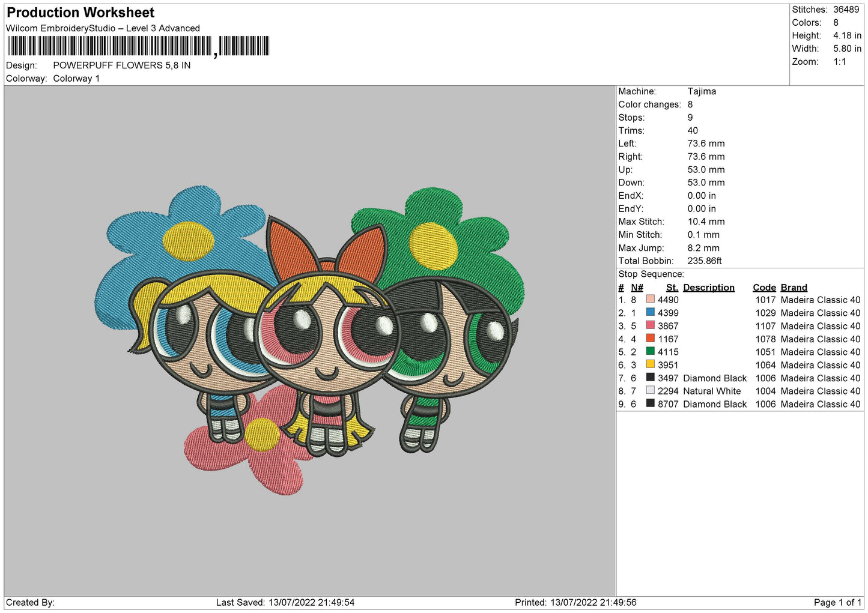Select the green swatch with 4115 stitches
Viewport: 868px width, 613px height.
(x=650, y=351)
